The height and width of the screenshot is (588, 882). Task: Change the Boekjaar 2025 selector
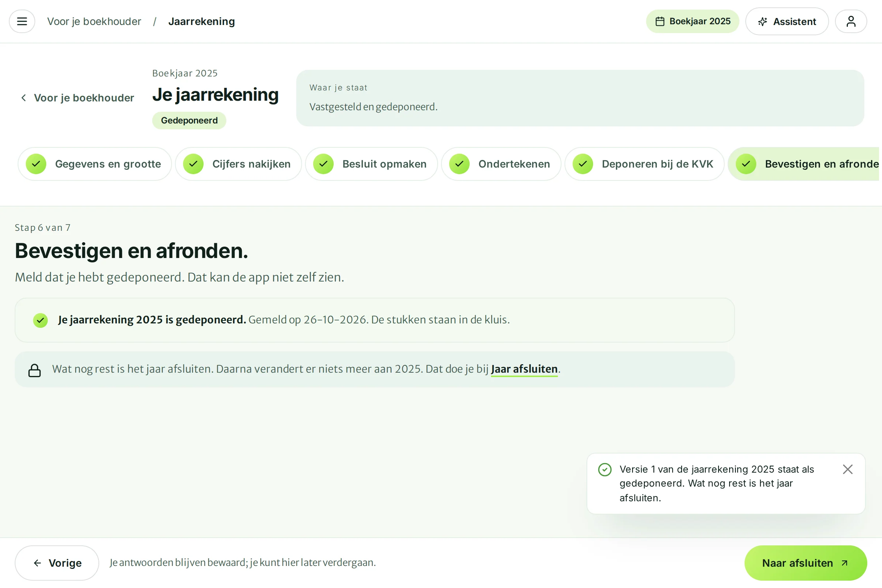point(692,21)
